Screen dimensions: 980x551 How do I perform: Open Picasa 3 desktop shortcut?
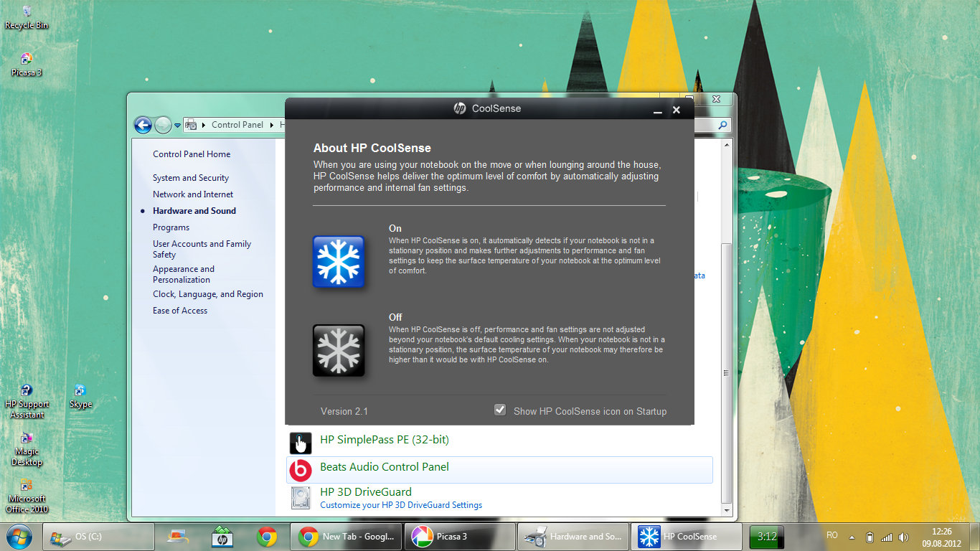coord(27,65)
